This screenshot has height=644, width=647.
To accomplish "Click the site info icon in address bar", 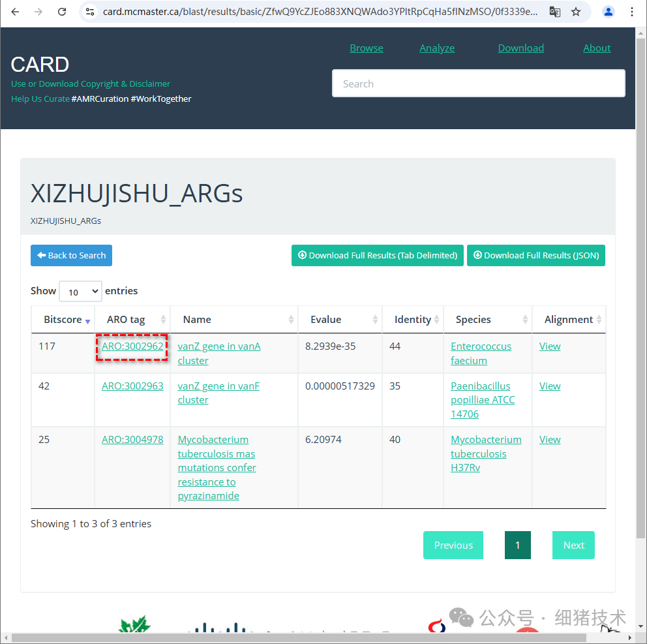I will click(89, 12).
